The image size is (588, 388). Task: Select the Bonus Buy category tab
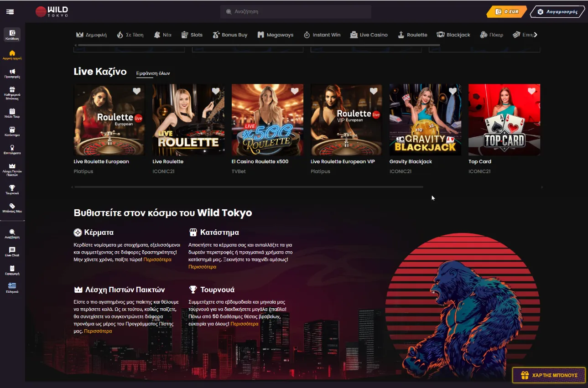[230, 35]
